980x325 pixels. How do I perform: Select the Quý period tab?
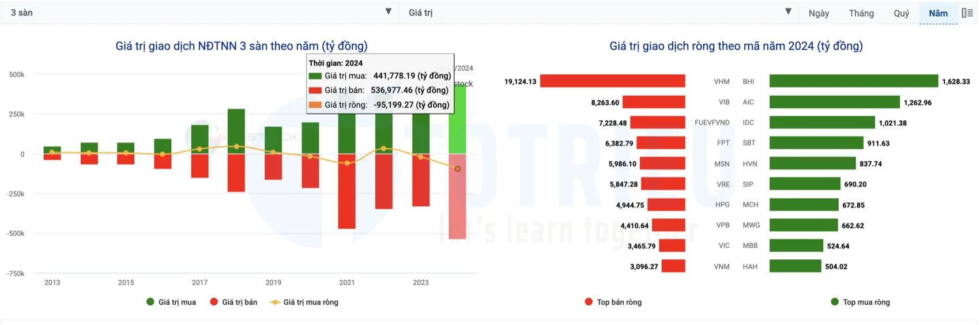pyautogui.click(x=901, y=13)
